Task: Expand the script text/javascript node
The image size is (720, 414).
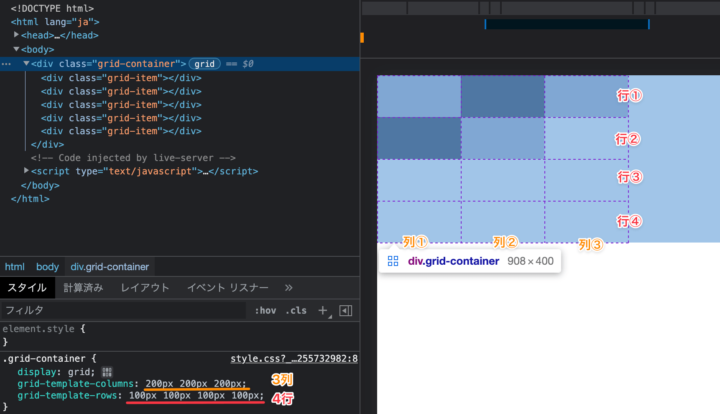Action: (x=26, y=171)
